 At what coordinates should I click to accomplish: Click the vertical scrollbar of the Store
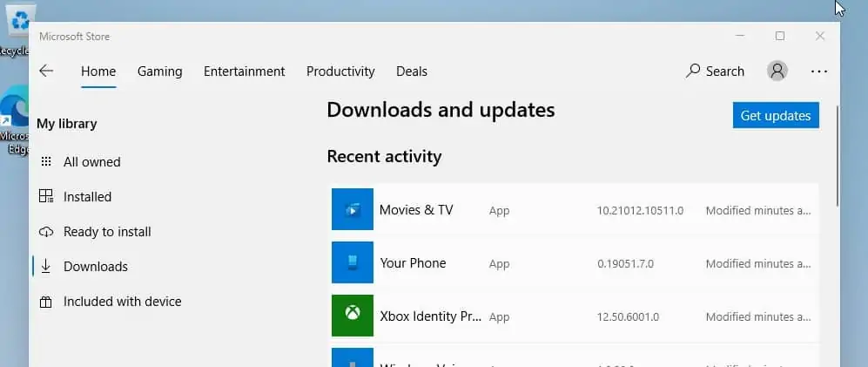tap(838, 157)
